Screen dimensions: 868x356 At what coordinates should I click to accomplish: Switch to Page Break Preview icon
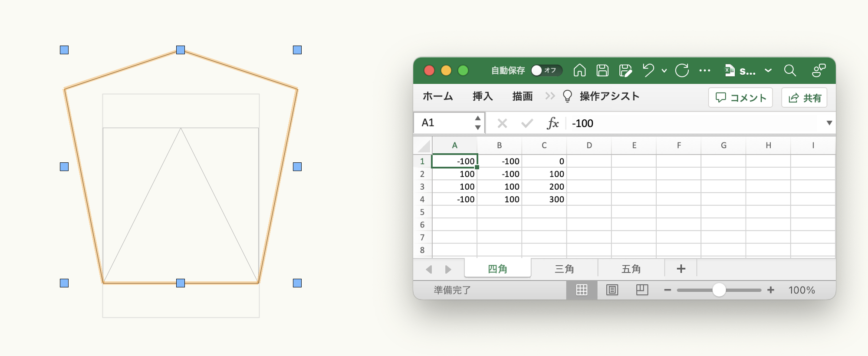642,290
